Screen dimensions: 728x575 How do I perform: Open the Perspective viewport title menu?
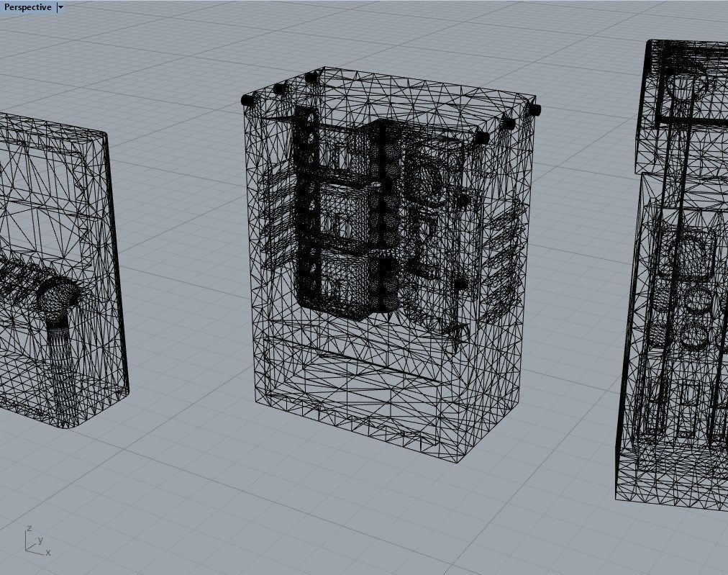pyautogui.click(x=28, y=7)
